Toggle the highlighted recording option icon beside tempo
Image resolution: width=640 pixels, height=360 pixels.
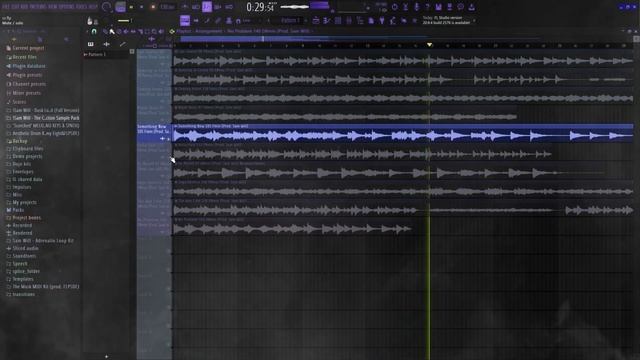207,7
